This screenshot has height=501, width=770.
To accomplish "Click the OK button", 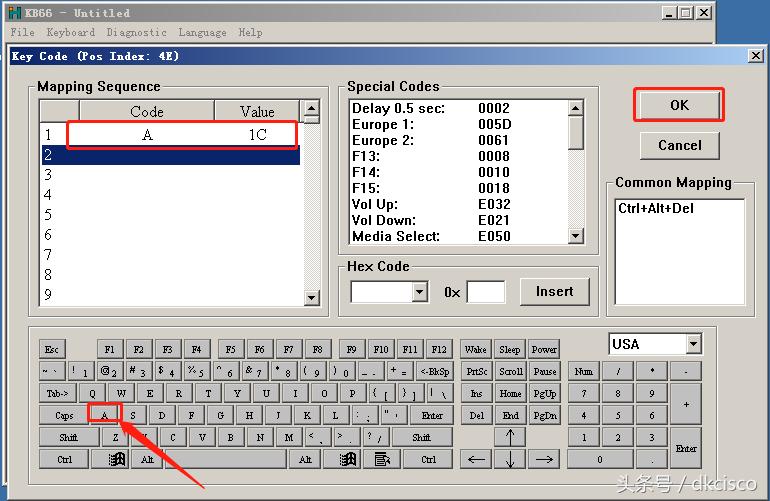I will pos(679,105).
